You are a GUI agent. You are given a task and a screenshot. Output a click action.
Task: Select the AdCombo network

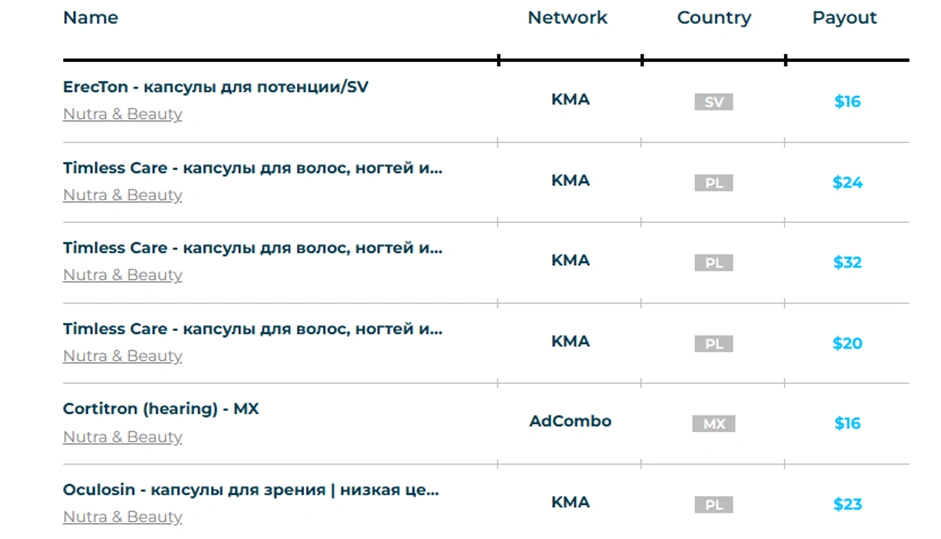click(570, 421)
